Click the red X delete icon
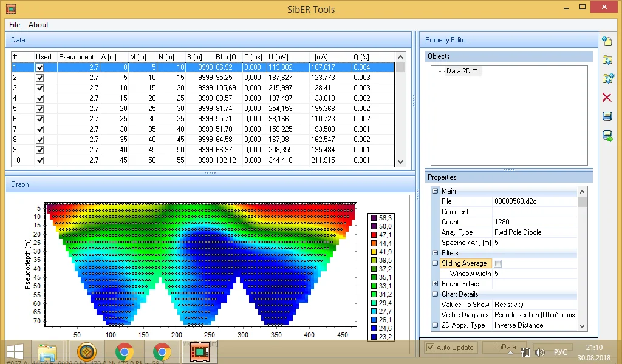Screen dimensions: 622x364 pos(607,98)
